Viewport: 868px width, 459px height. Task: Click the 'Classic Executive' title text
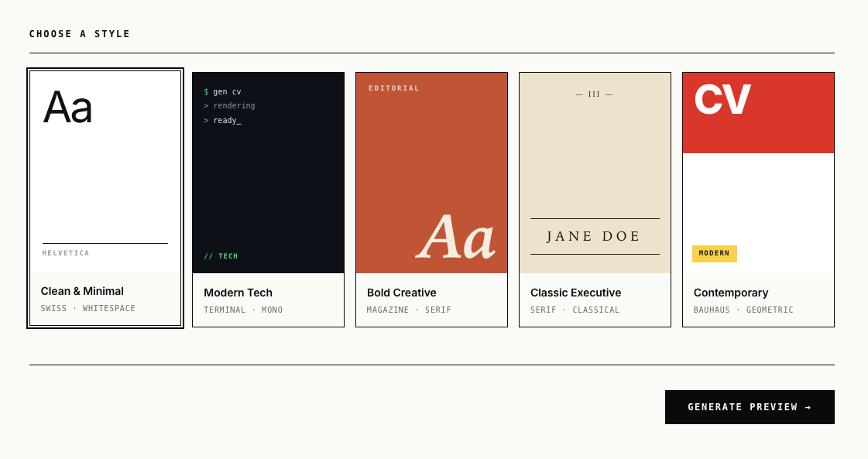(x=576, y=293)
